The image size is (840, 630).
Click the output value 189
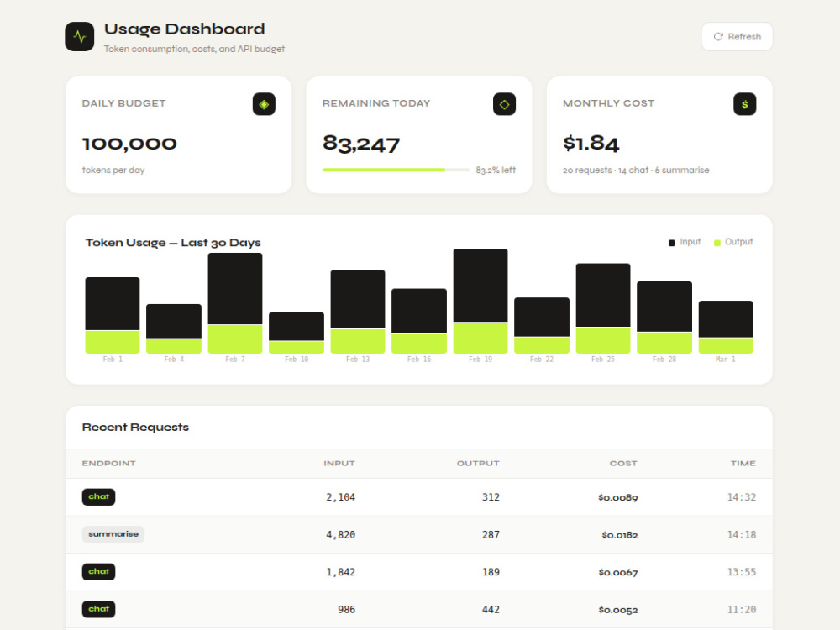pos(491,572)
